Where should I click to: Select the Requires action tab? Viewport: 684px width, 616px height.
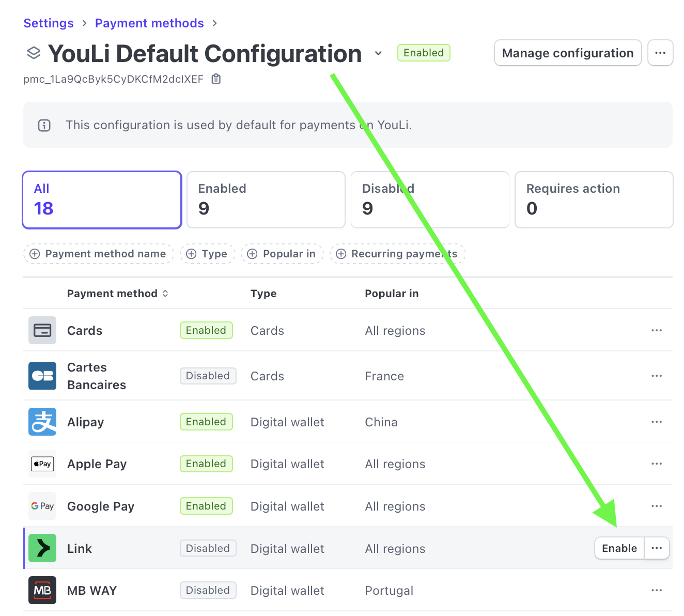coord(594,199)
